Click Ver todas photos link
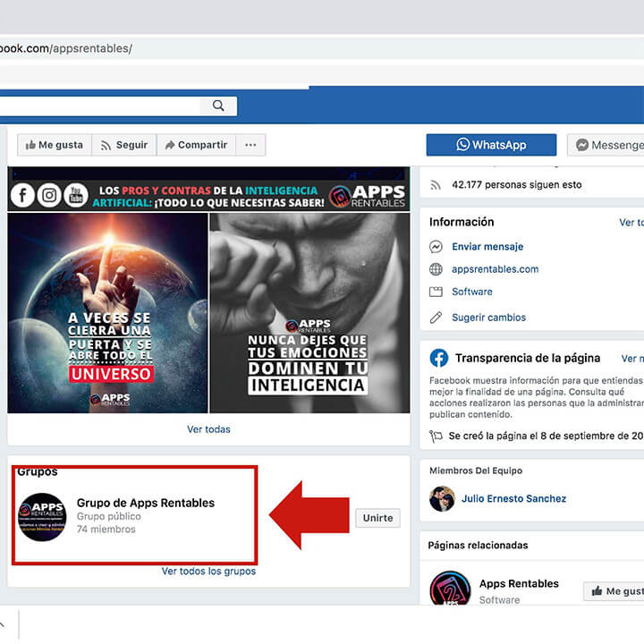Viewport: 644px width, 644px height. tap(208, 429)
